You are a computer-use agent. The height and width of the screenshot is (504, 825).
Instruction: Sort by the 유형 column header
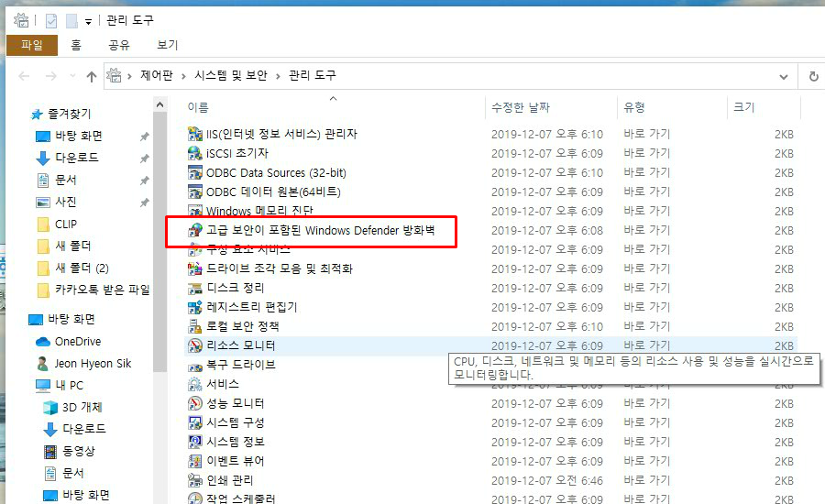(634, 107)
